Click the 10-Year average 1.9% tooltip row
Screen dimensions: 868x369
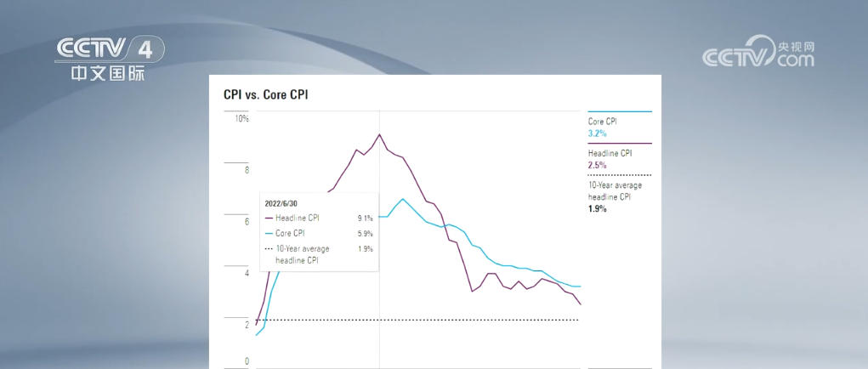[319, 254]
